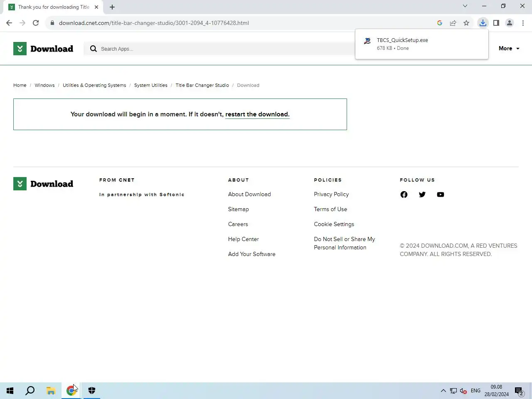Open Add Your Software link
Viewport: 532px width, 399px height.
coord(251,254)
